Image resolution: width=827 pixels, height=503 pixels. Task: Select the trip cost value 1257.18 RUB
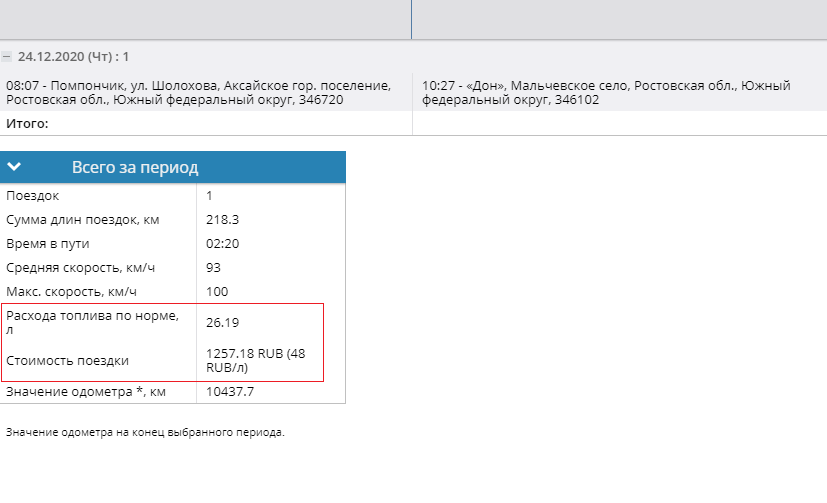(256, 361)
